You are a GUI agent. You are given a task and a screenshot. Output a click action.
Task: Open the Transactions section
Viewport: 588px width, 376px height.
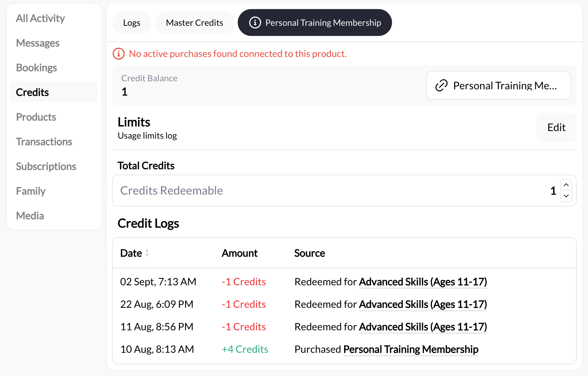44,142
